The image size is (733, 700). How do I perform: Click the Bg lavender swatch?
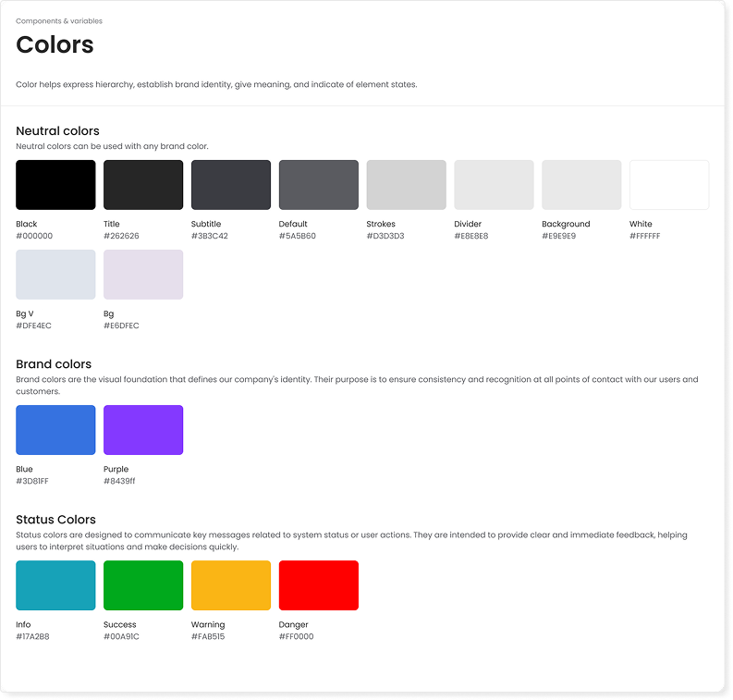click(143, 275)
